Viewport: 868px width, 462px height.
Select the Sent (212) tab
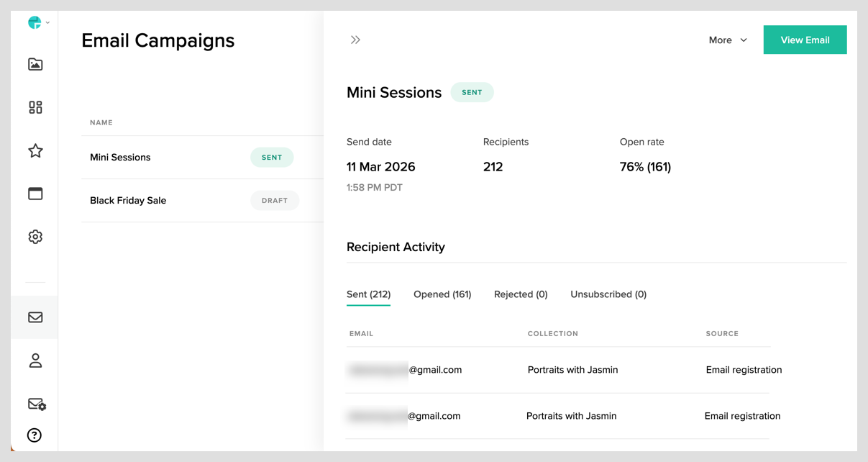click(x=368, y=294)
